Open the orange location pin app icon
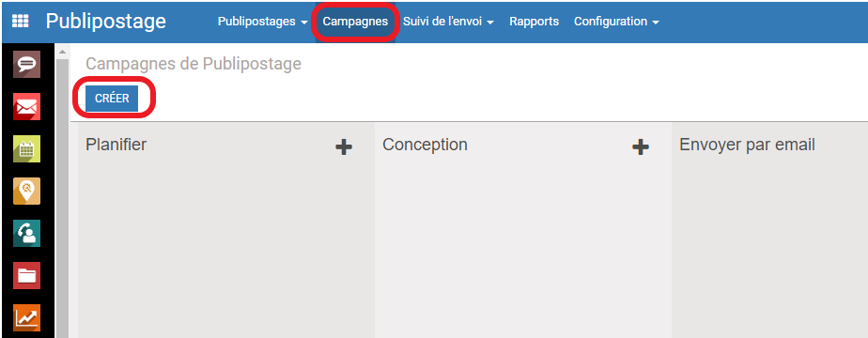The width and height of the screenshot is (868, 338). [x=26, y=191]
